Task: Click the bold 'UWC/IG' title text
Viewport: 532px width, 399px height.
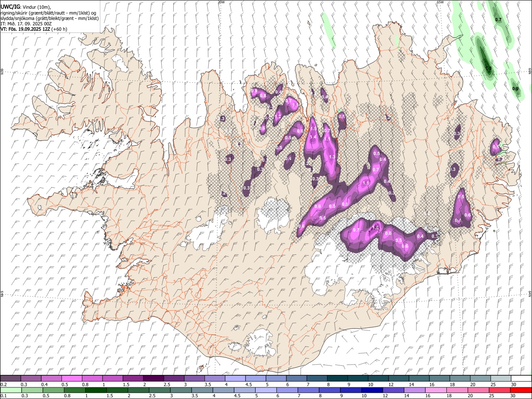Action: point(10,6)
